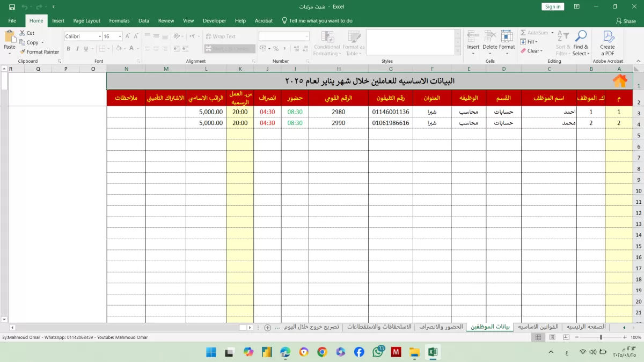Click Create a PDF icon
Screen dimensions: 644x362
[608, 37]
